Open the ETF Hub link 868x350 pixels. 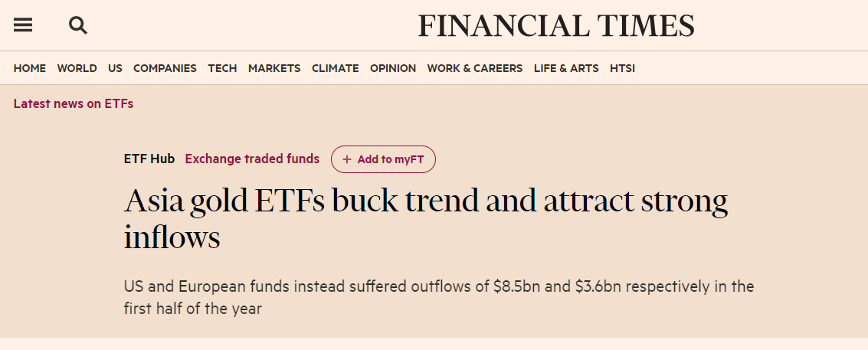(x=149, y=159)
